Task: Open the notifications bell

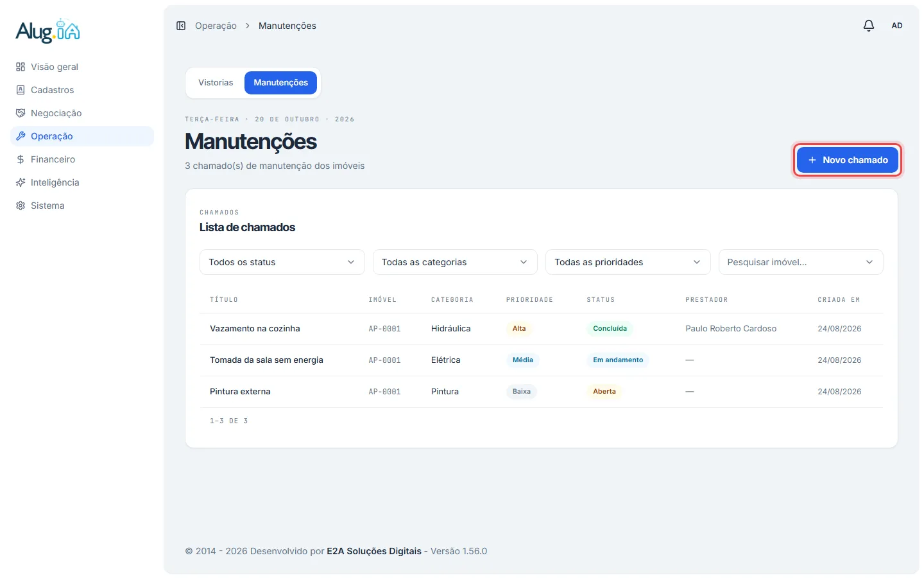Action: (x=869, y=26)
